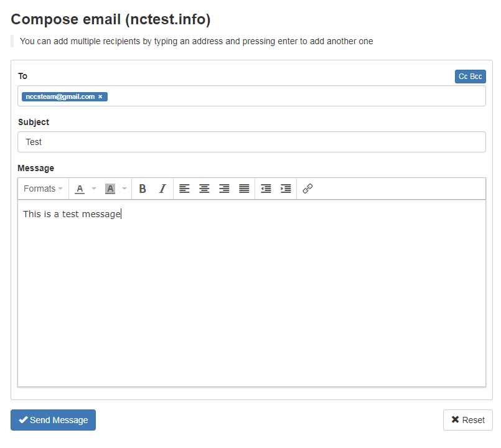Image resolution: width=501 pixels, height=448 pixels.
Task: Focus the Subject input field
Action: tap(251, 142)
